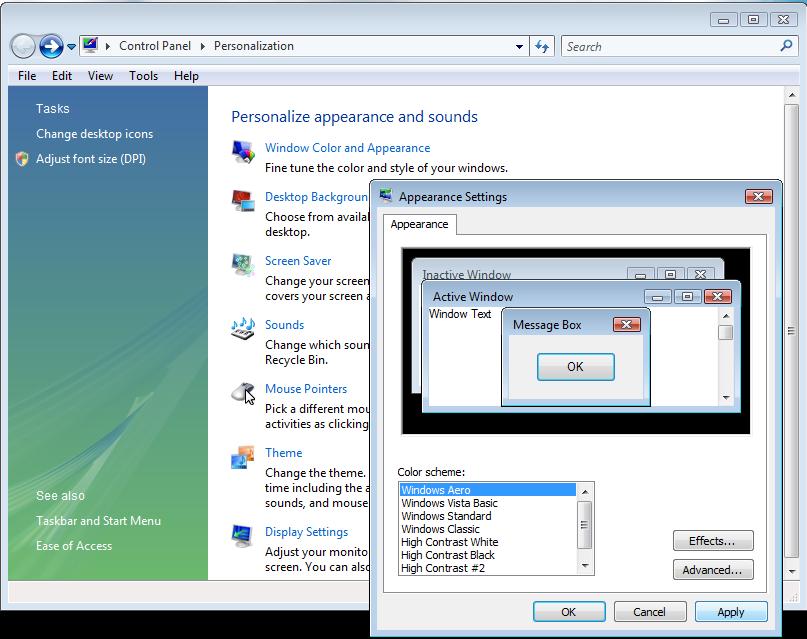Open the View menu
Screen dimensions: 807x639
click(x=100, y=76)
